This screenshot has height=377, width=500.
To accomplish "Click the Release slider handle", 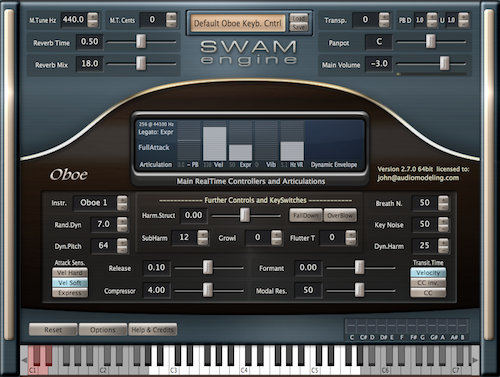I will (x=208, y=267).
